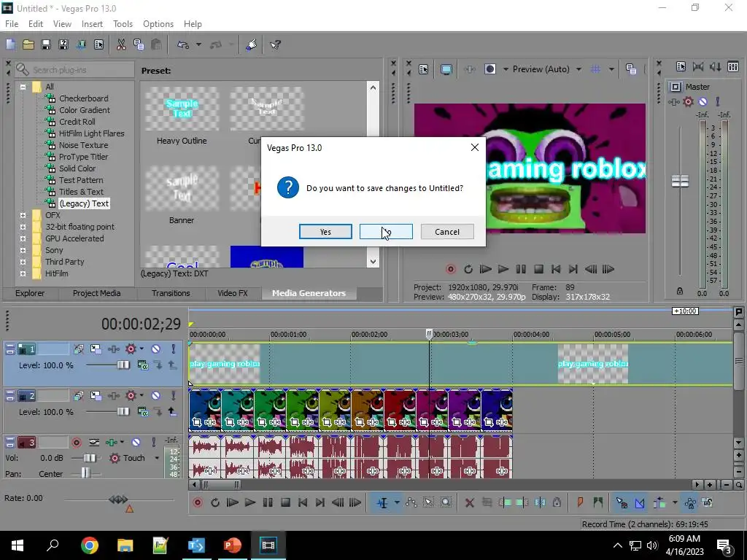Click Go to End in bottom transport bar
The width and height of the screenshot is (747, 560).
tap(320, 502)
